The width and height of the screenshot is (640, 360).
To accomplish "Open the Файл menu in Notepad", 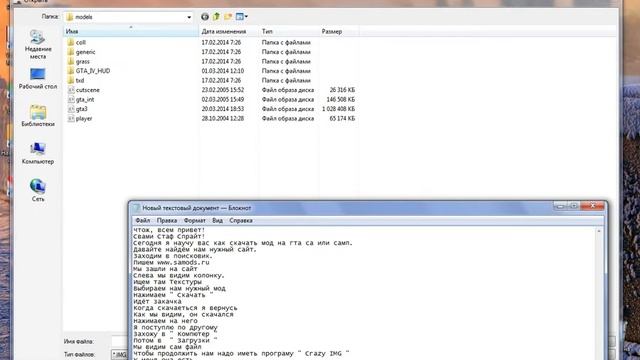I will 142,220.
